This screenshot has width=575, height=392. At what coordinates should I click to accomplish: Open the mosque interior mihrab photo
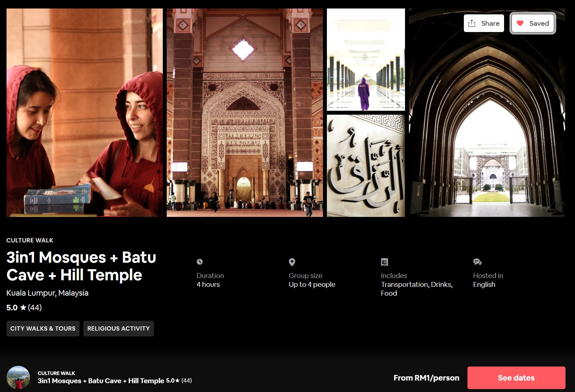pyautogui.click(x=245, y=113)
